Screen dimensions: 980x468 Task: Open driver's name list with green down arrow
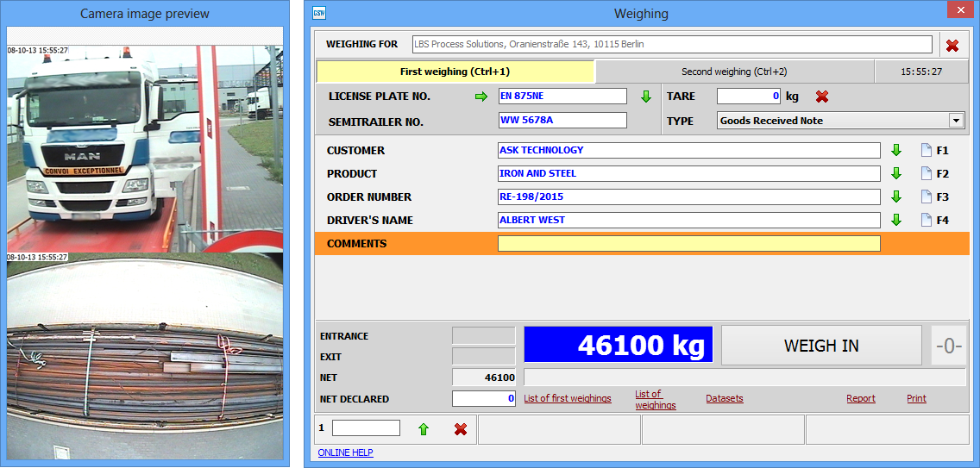[x=896, y=220]
